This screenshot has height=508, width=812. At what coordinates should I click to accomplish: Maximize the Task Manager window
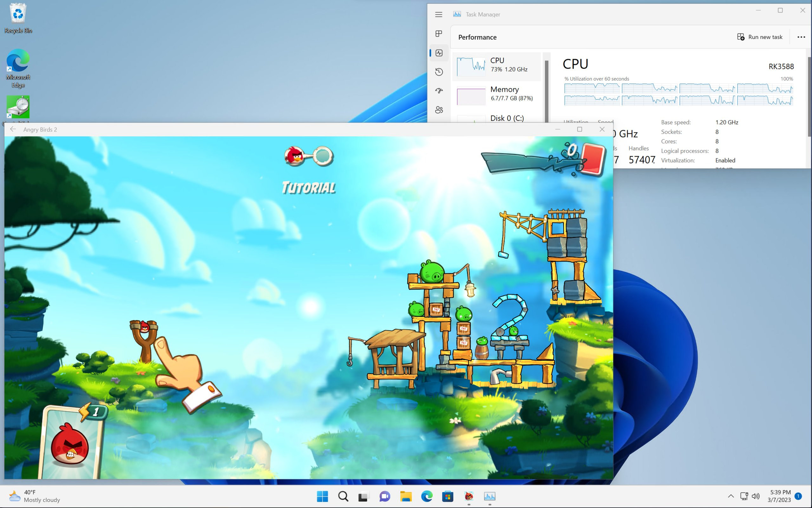point(780,10)
